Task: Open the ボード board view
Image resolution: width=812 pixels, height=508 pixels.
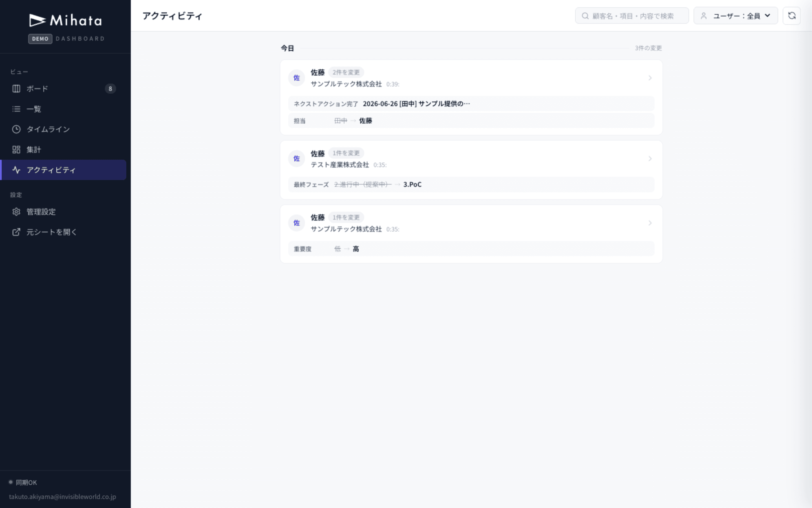Action: (64, 89)
